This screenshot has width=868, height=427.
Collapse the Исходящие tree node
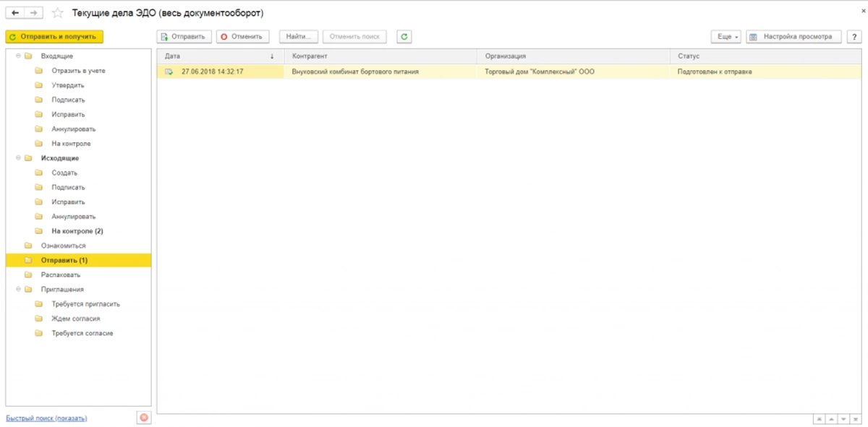point(18,158)
